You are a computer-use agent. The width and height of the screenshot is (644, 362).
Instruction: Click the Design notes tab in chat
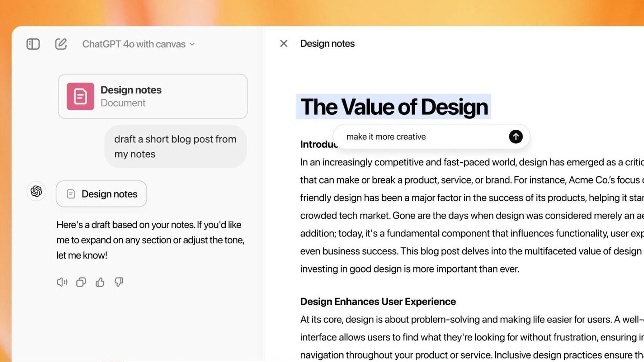[101, 194]
